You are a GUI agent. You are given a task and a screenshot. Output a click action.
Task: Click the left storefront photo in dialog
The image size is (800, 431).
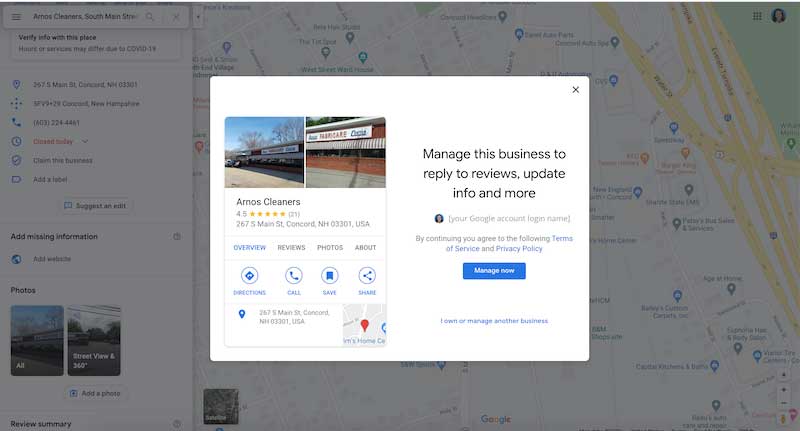[x=264, y=152]
